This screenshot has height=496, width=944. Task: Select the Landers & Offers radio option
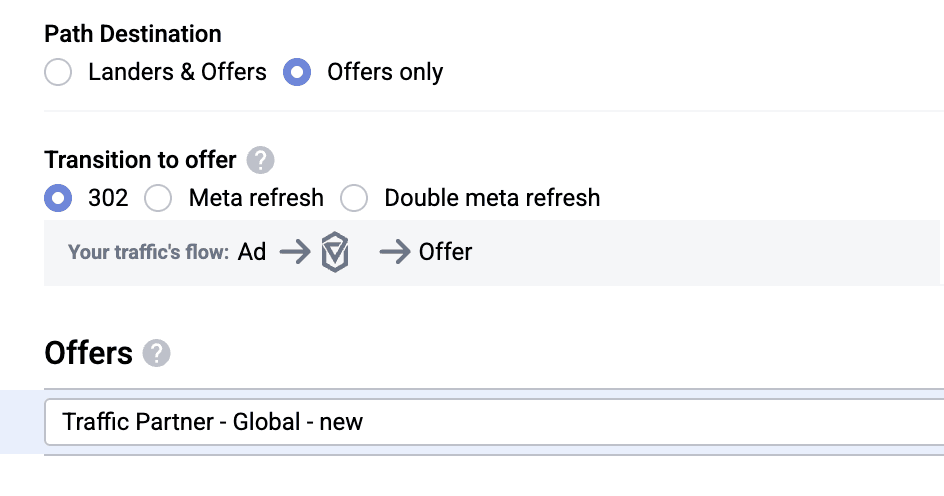pos(59,73)
